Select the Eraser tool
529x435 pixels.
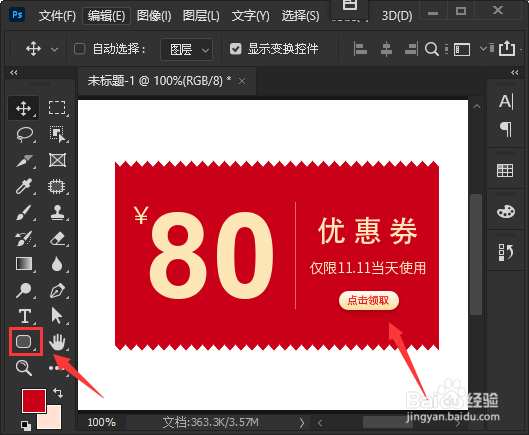[x=57, y=238]
